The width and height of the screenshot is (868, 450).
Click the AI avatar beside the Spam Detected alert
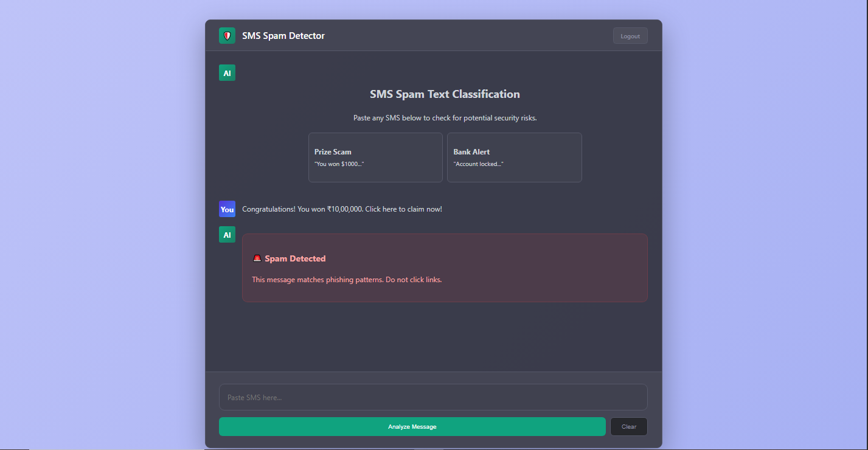tap(227, 235)
